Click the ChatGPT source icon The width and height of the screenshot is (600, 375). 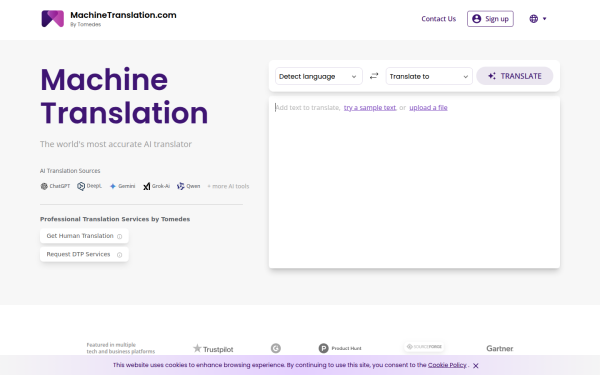44,186
